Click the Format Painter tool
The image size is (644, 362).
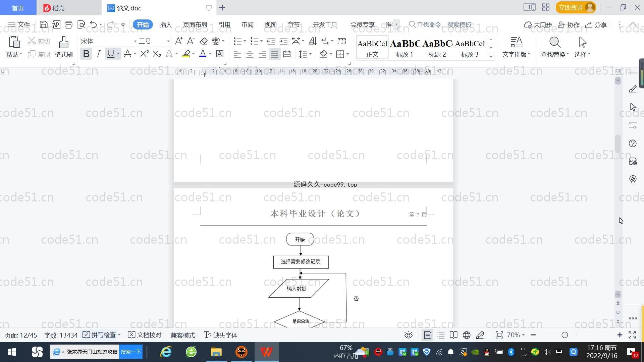tap(63, 47)
